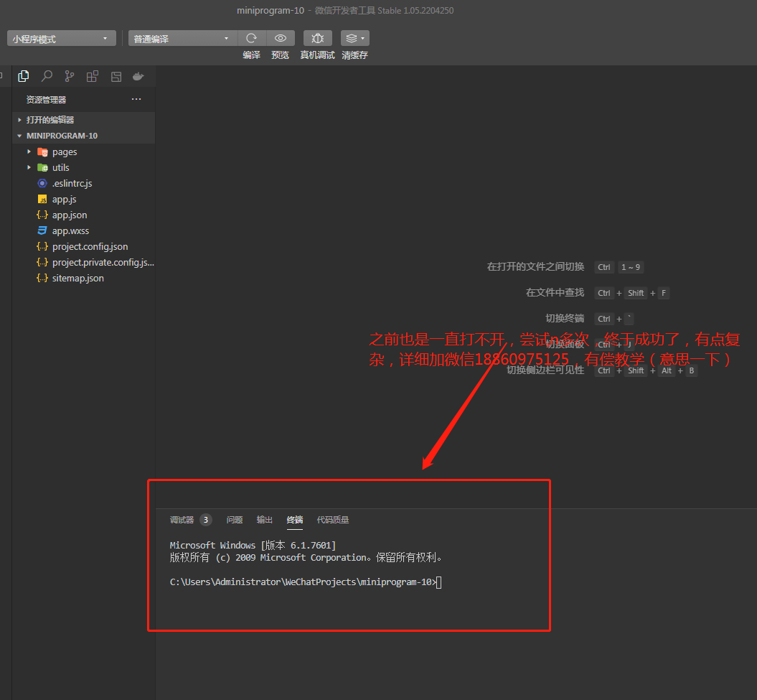Click the 'Microsoft Windows [版本 6.1.7601]' terminal line

click(253, 546)
